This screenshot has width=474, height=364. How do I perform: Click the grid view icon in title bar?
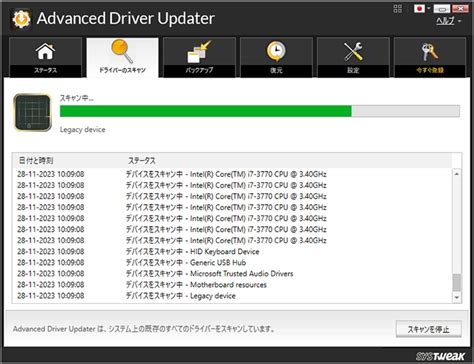click(398, 9)
